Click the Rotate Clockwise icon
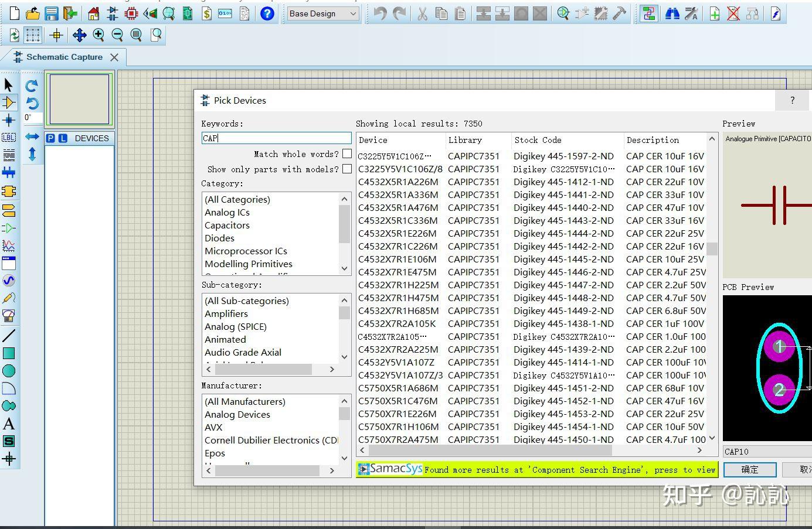Image resolution: width=812 pixels, height=529 pixels. point(32,86)
